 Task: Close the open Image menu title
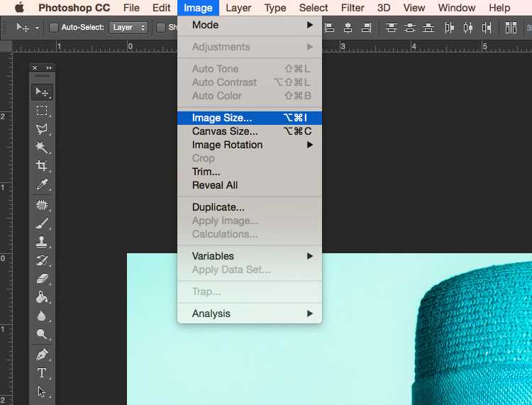pyautogui.click(x=198, y=8)
